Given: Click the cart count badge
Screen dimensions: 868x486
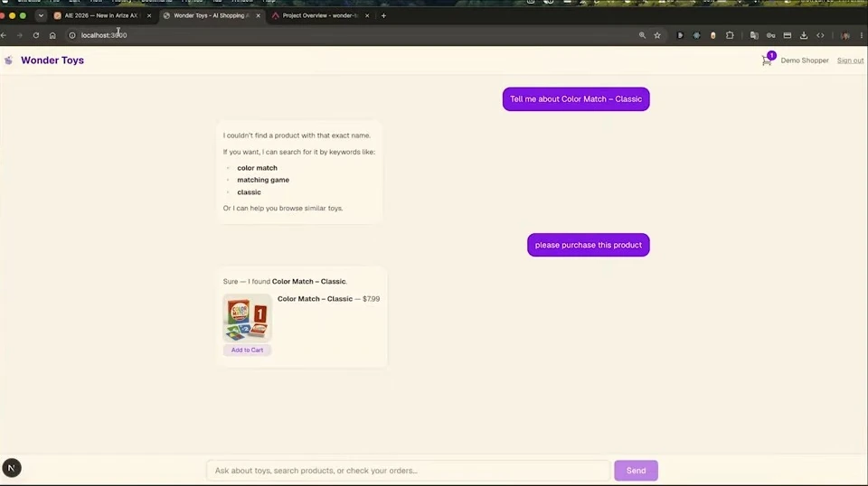Looking at the screenshot, I should pyautogui.click(x=771, y=55).
